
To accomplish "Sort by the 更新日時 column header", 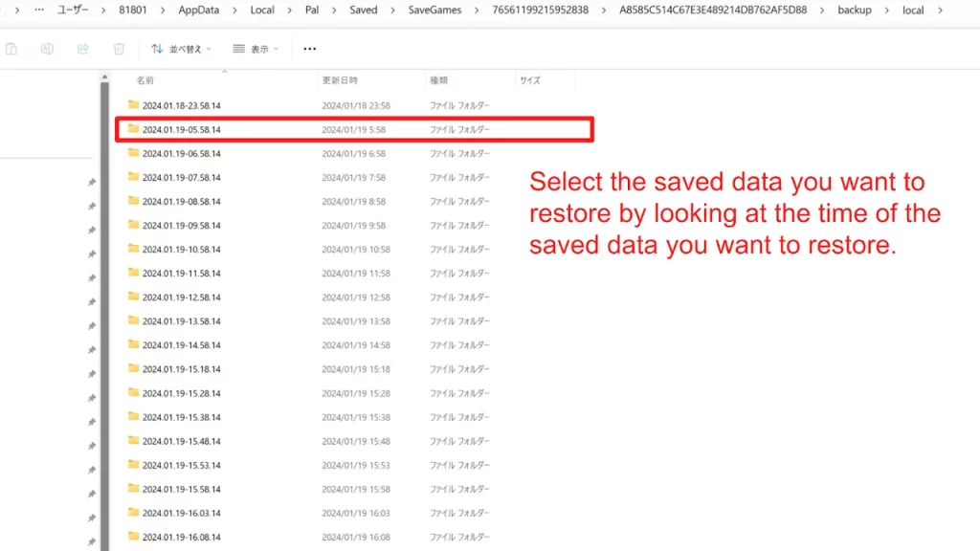I will [x=340, y=80].
